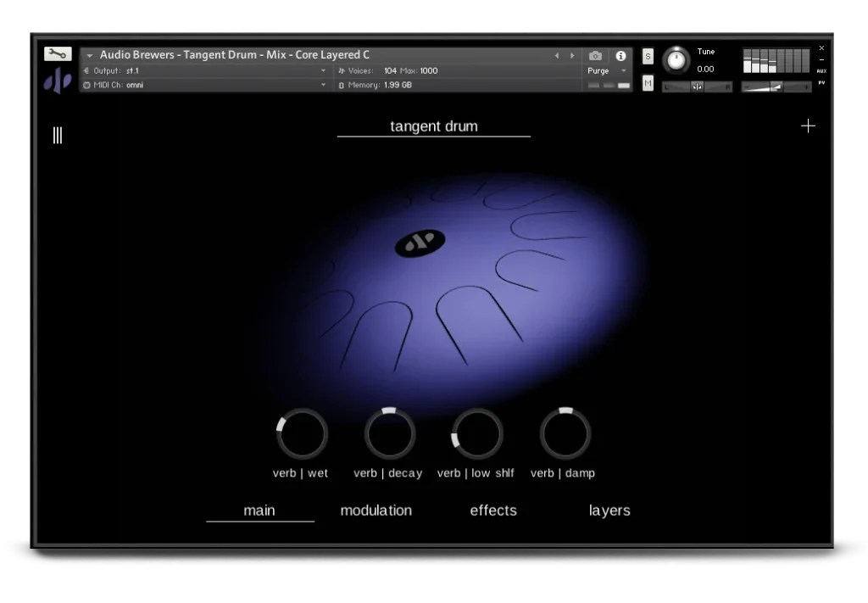Viewport: 868px width, 603px height.
Task: Toggle AUX sends panel
Action: [x=821, y=71]
